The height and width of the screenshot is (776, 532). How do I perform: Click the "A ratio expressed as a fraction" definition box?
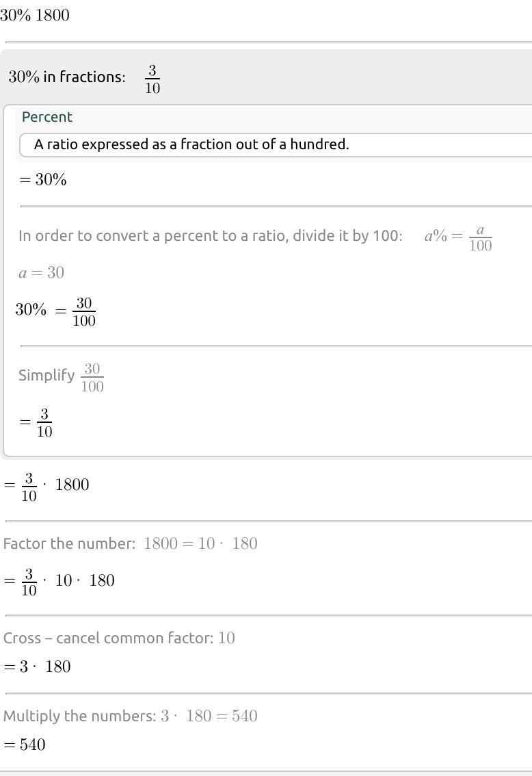[x=191, y=144]
